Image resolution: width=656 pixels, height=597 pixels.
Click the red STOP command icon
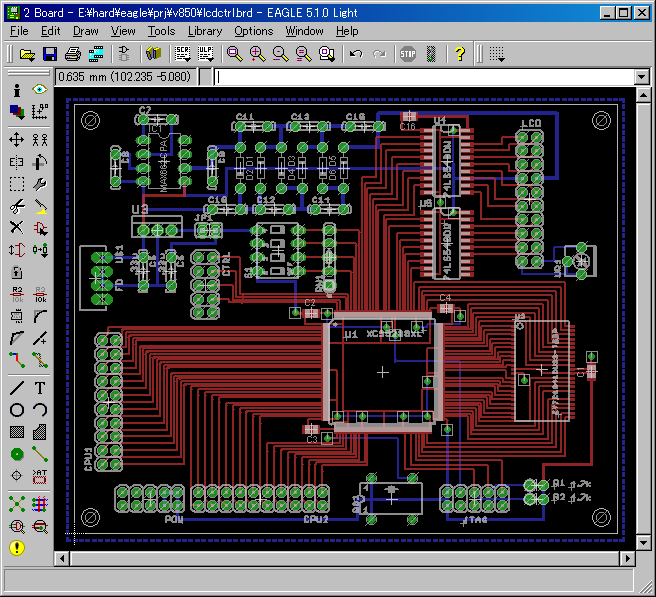click(x=407, y=54)
